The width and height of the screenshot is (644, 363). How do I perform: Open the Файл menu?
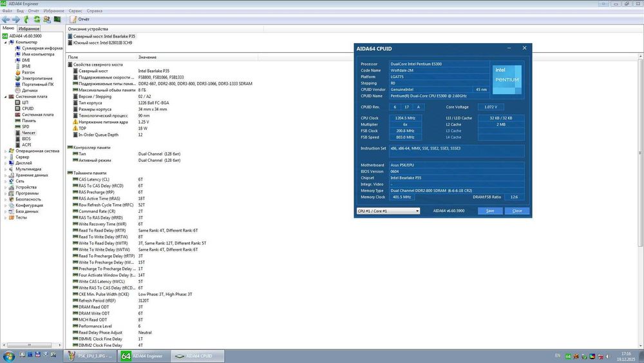point(7,11)
